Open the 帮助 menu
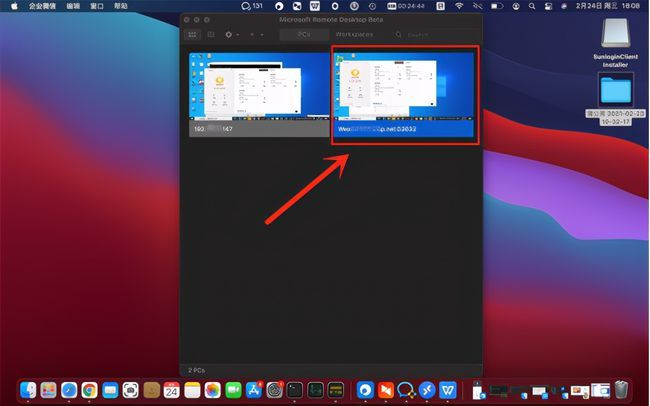 tap(121, 6)
